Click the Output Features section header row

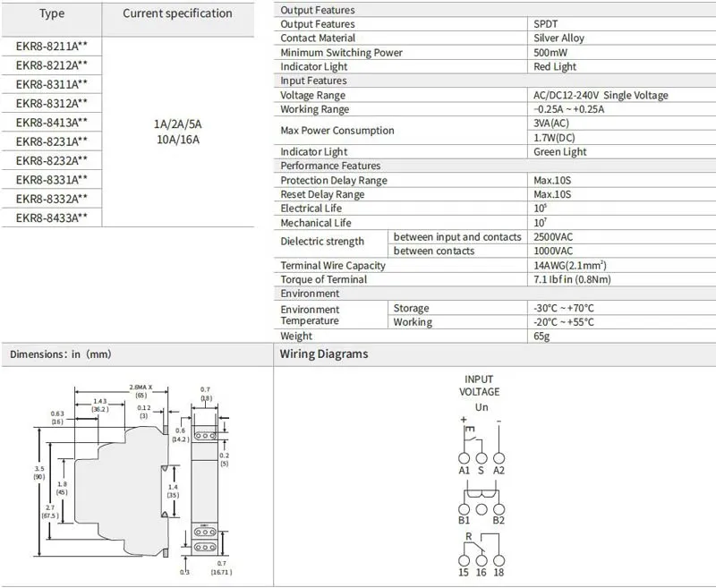click(x=318, y=10)
